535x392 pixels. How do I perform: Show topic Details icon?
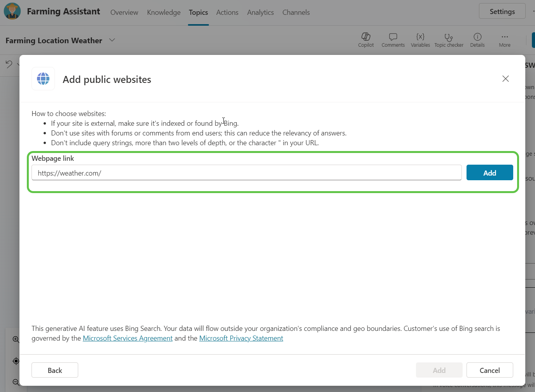[477, 40]
